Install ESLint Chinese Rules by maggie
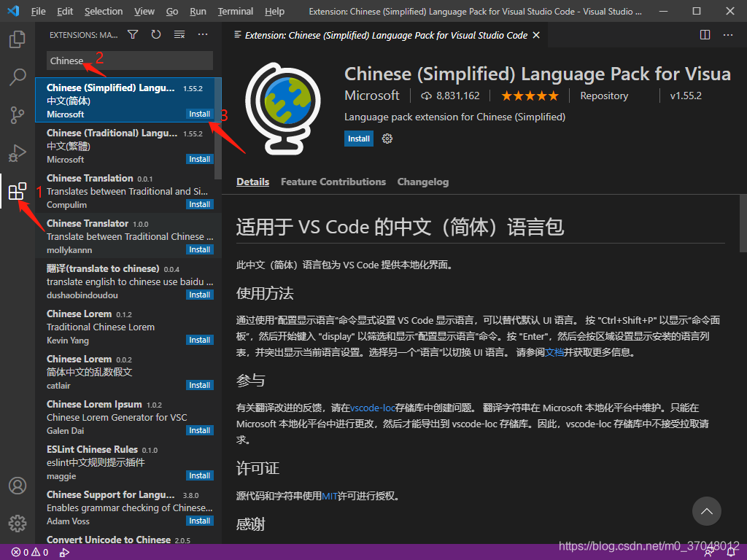Image resolution: width=747 pixels, height=560 pixels. (x=199, y=475)
